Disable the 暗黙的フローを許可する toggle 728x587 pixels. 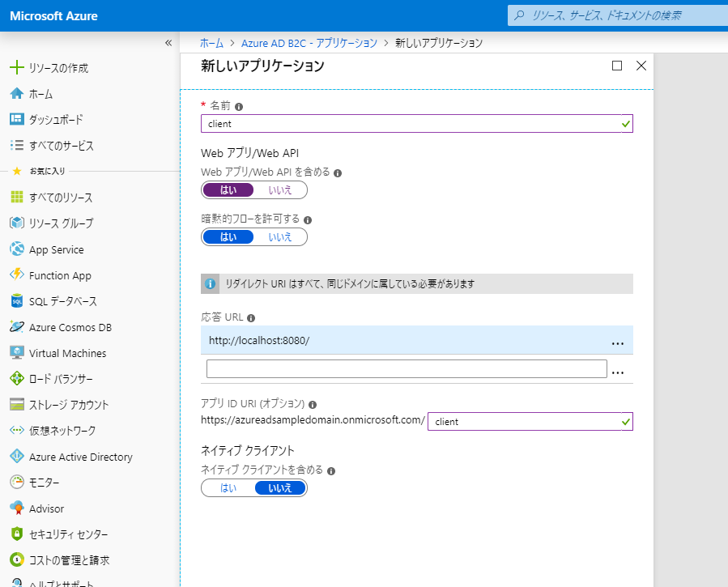279,236
